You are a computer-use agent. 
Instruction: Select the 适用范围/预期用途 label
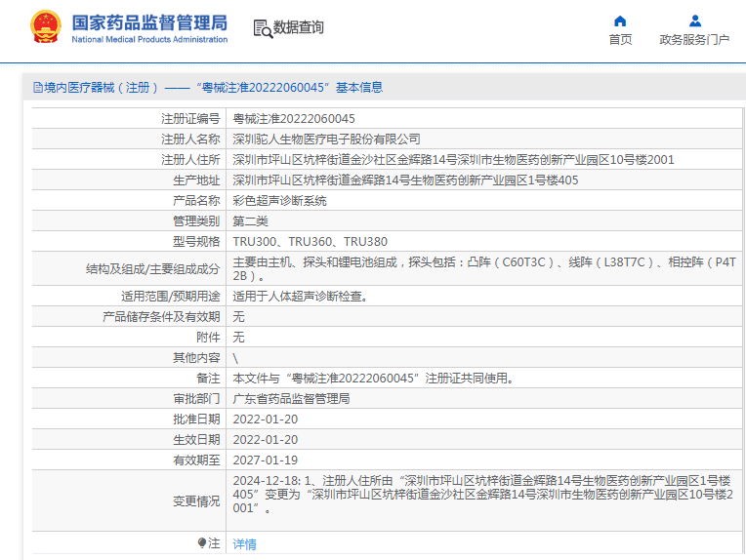[170, 297]
